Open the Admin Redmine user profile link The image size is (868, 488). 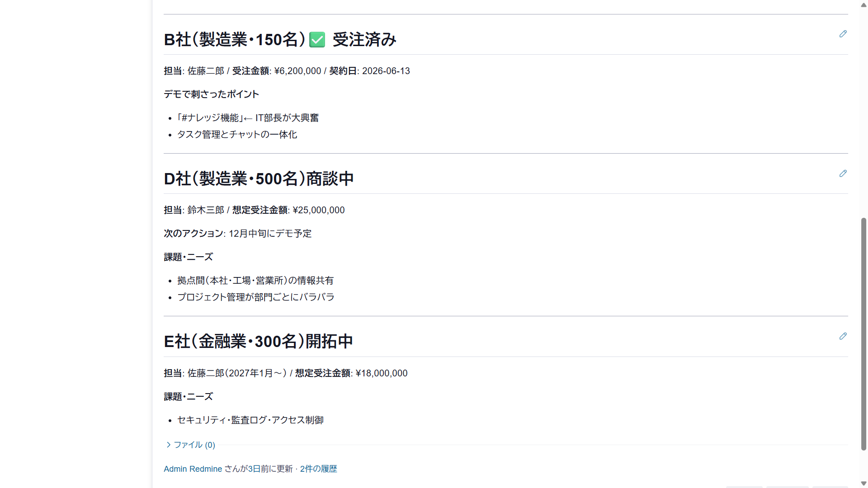coord(193,469)
